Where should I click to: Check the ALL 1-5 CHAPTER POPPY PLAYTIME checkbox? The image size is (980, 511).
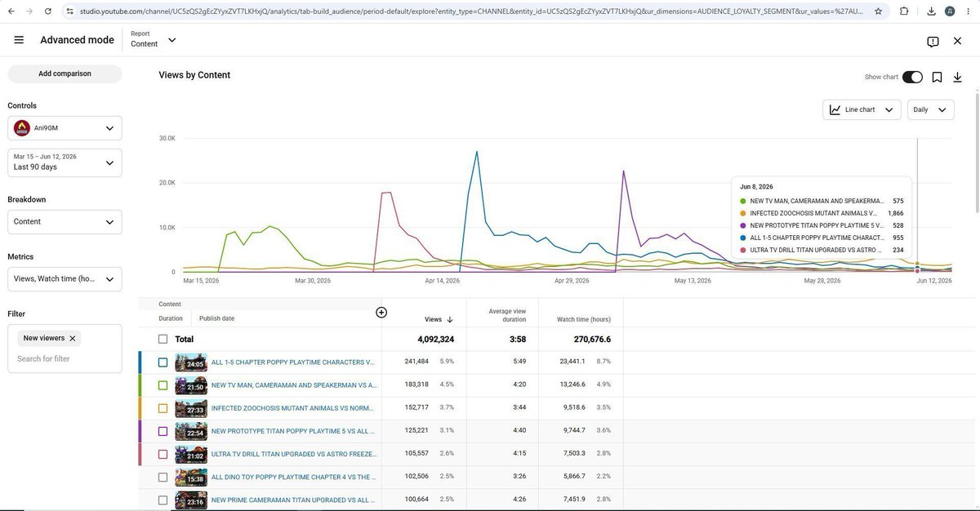point(163,362)
